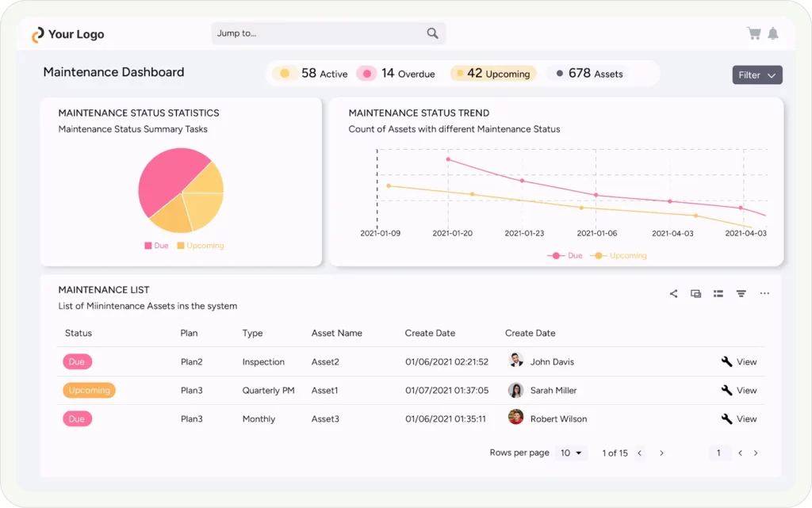Click the share icon in Maintenance List

tap(673, 293)
